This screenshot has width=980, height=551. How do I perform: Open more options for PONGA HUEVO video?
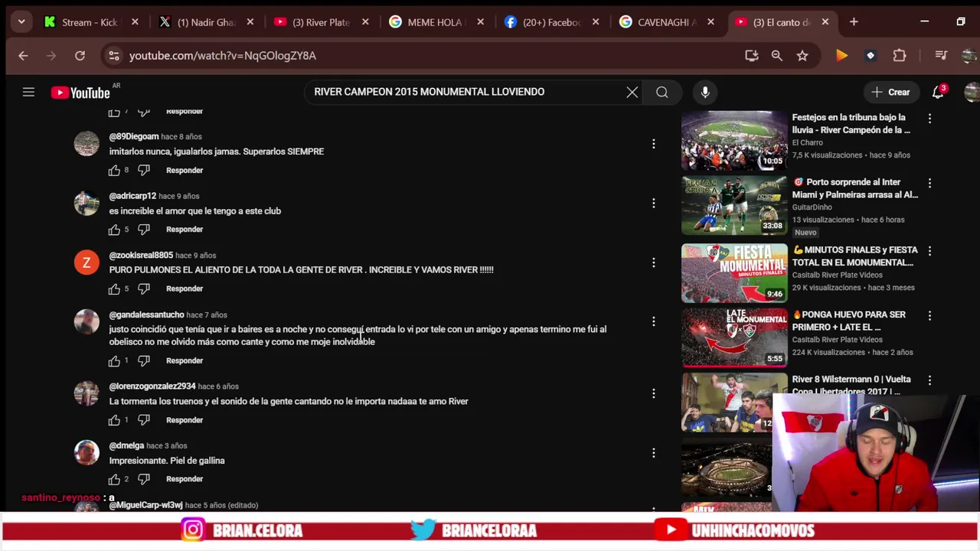coord(929,315)
